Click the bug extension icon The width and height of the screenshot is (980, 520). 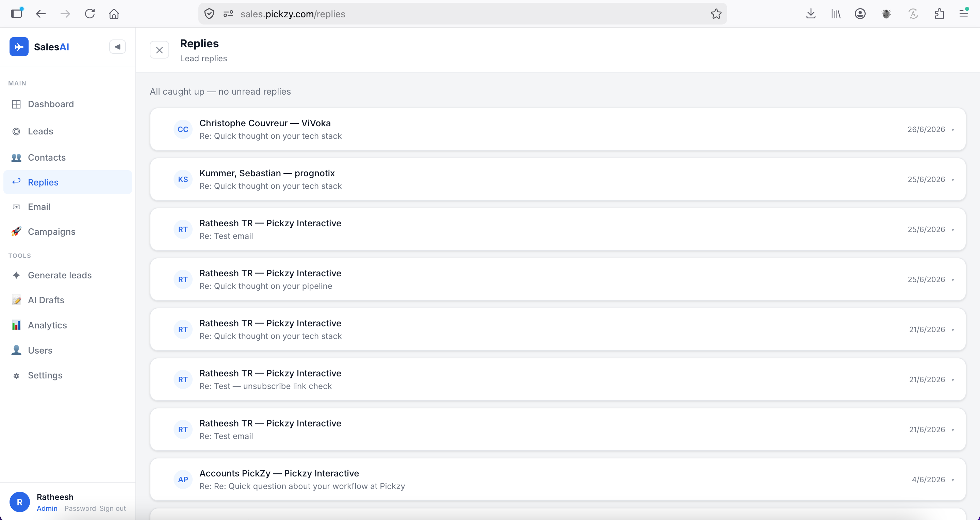(886, 14)
